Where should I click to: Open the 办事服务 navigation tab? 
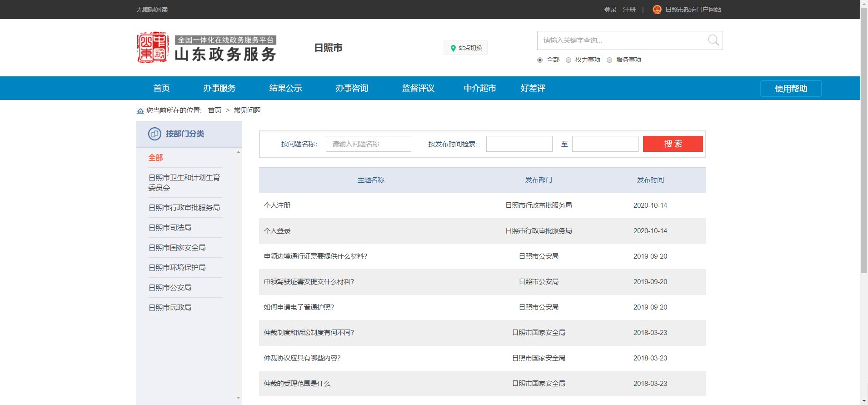(219, 88)
